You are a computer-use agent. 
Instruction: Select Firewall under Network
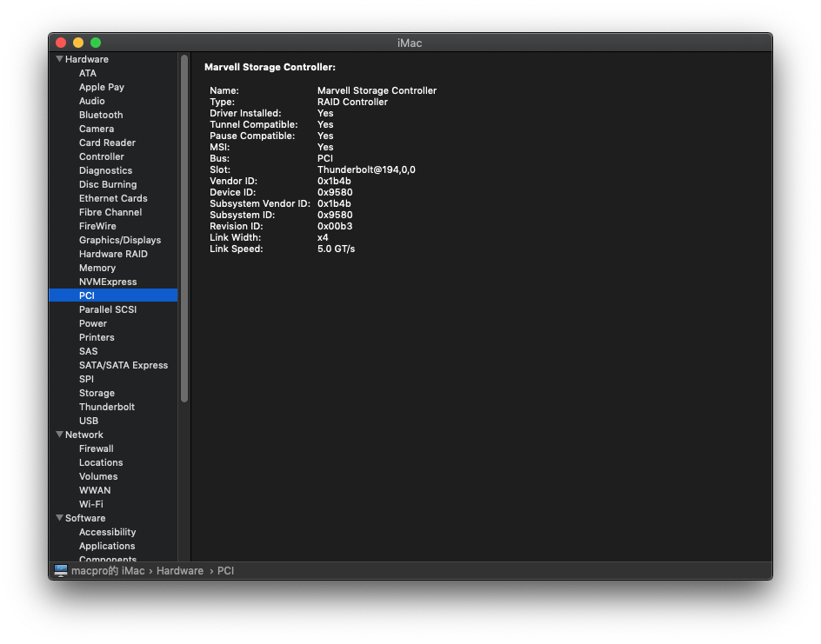point(97,448)
